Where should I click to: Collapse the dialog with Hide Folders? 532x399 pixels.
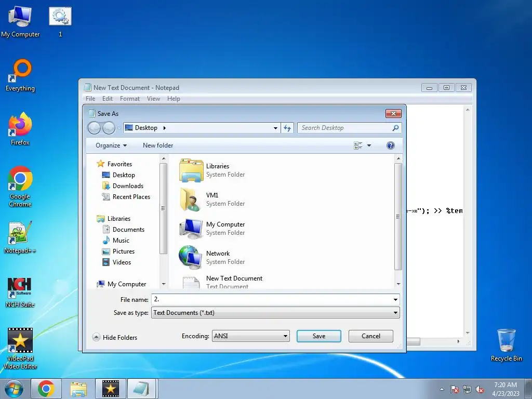point(115,337)
